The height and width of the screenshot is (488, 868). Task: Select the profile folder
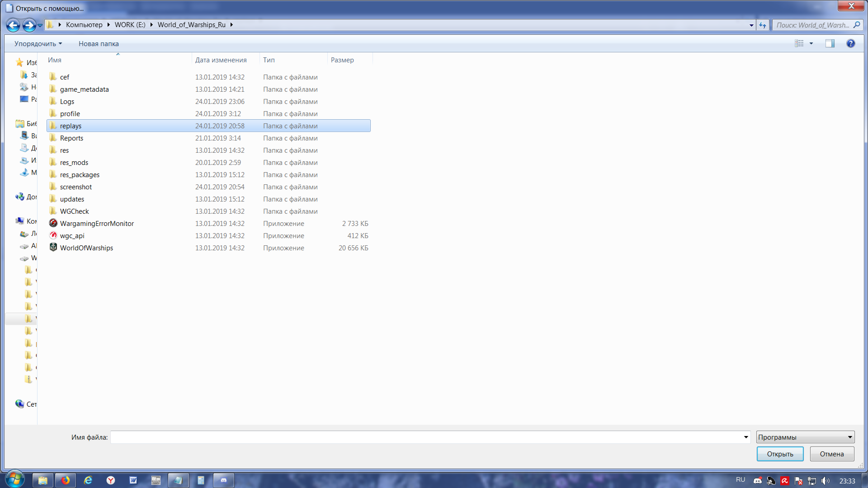tap(209, 113)
